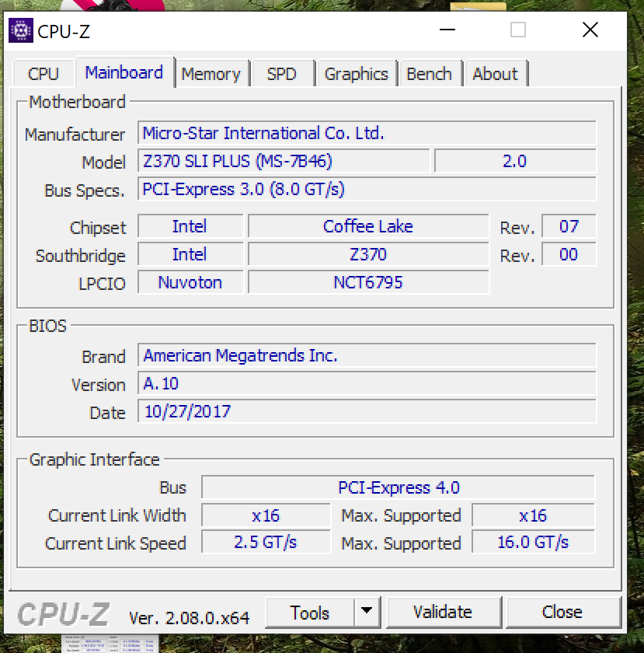Minimize the CPU-Z window
Viewport: 644px width, 653px height.
447,30
